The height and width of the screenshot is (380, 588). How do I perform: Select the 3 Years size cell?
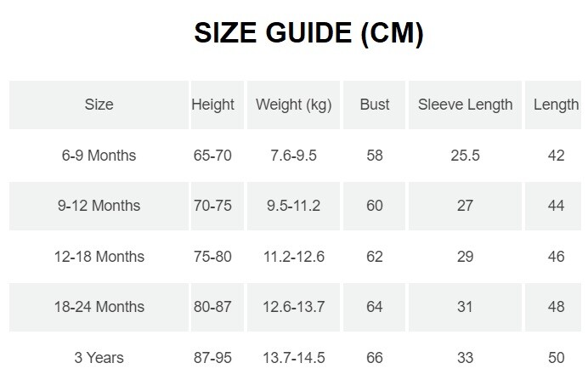(x=99, y=358)
